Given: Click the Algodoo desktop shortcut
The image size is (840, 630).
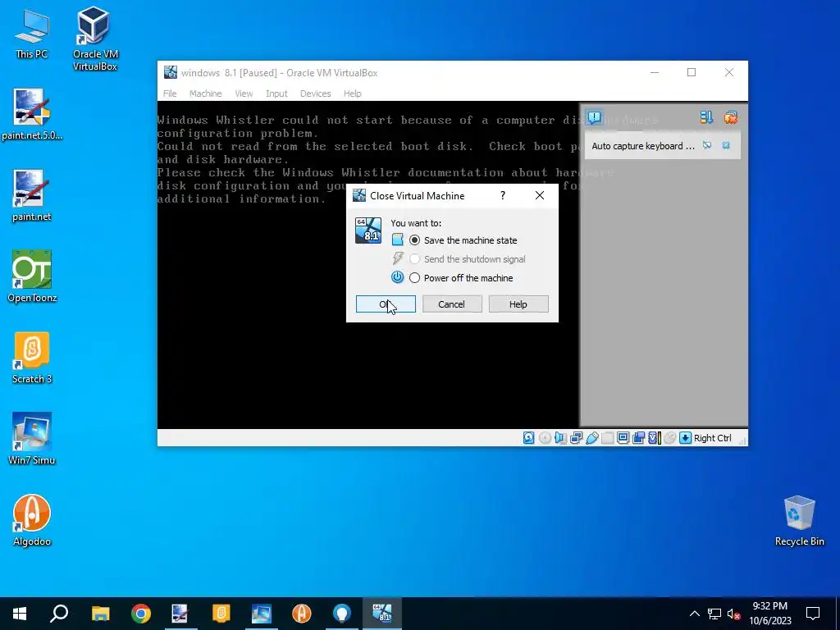Looking at the screenshot, I should pyautogui.click(x=32, y=520).
